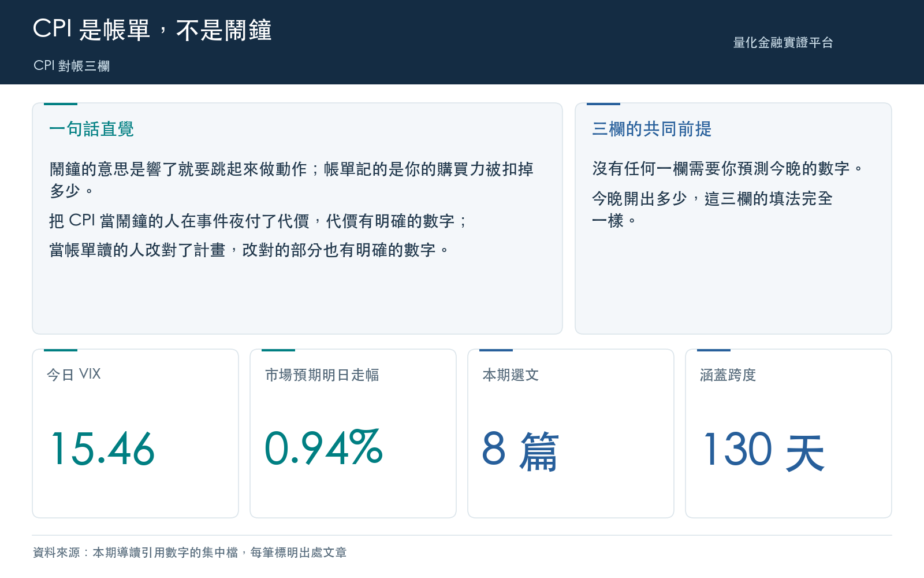The height and width of the screenshot is (578, 924).
Task: Click the title 'CPI 是帳單，不是鬧鐘'
Action: 152,29
